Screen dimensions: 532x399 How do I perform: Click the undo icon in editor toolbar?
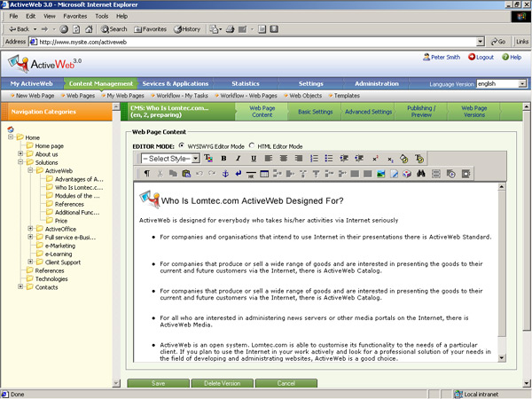click(x=199, y=174)
